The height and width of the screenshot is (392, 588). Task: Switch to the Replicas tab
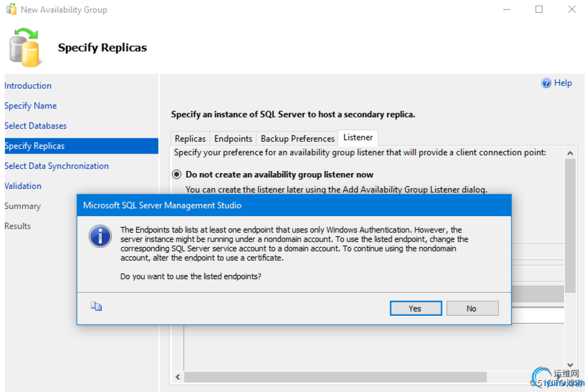[190, 138]
